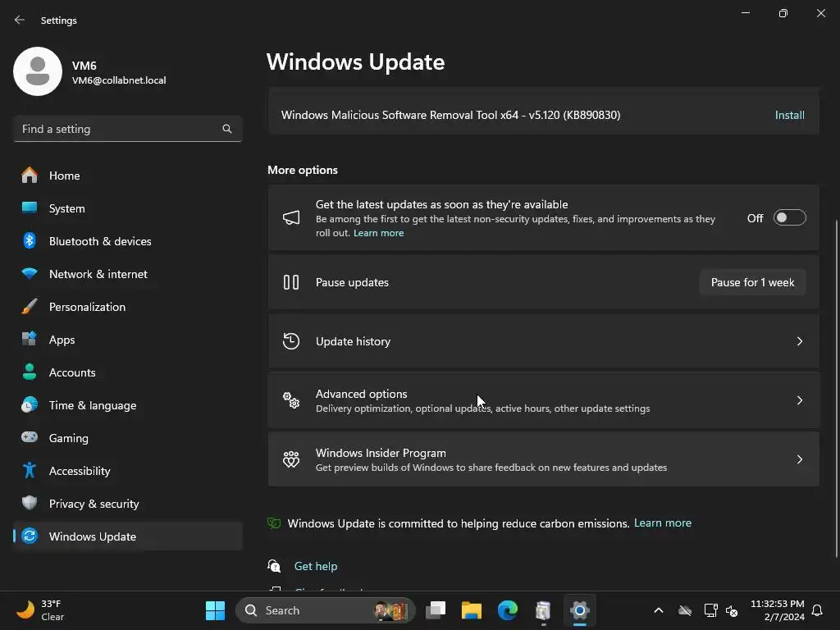Click the Network & internet wifi icon
The width and height of the screenshot is (840, 630).
click(30, 274)
